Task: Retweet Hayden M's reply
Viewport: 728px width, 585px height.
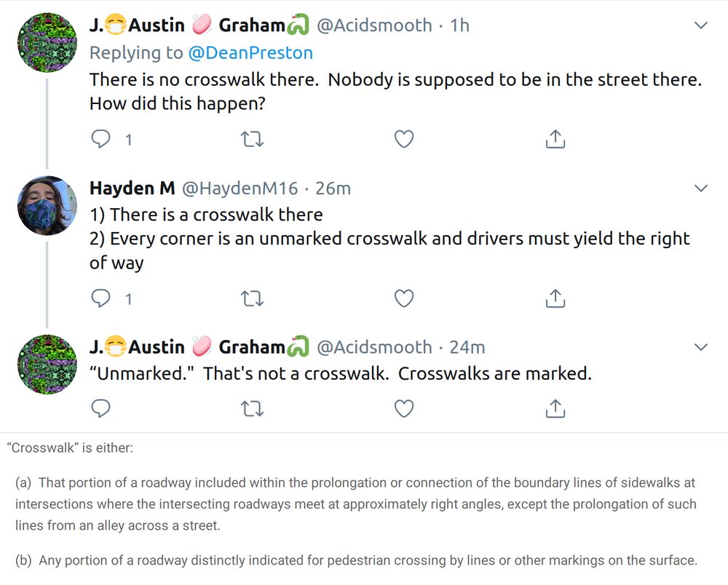Action: (252, 298)
